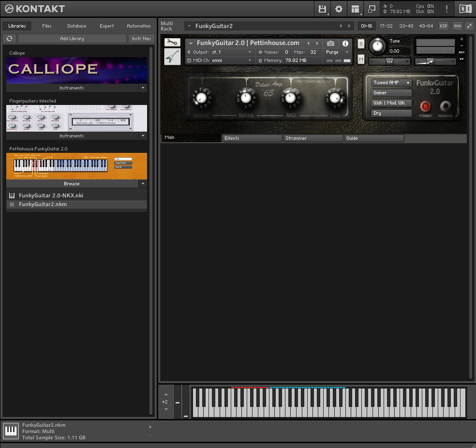This screenshot has width=476, height=448.
Task: Click the green guitar instrument icon
Action: 172,57
